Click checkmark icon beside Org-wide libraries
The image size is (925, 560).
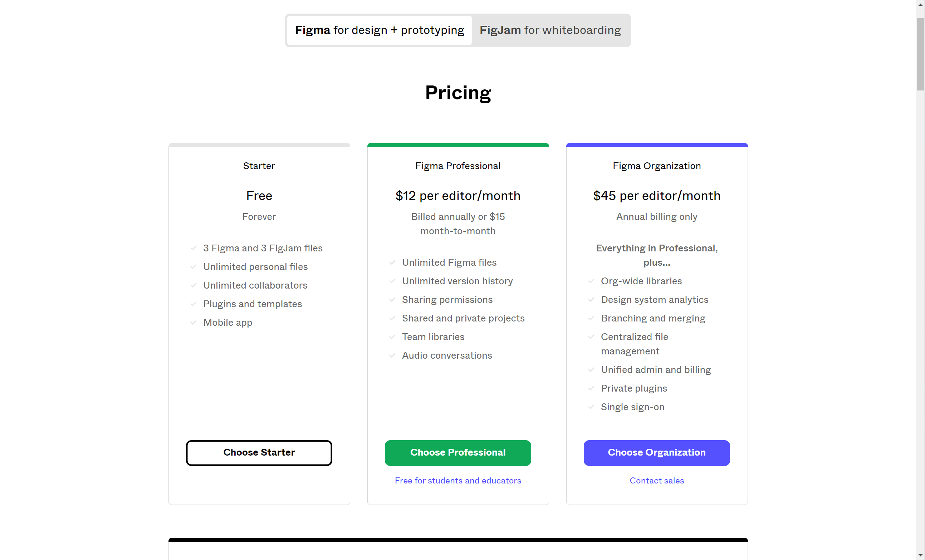click(x=591, y=281)
